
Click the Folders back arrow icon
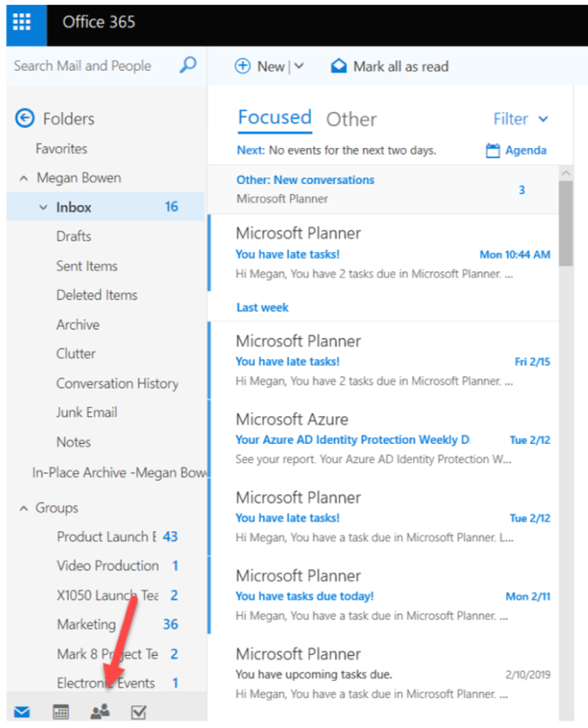coord(24,119)
